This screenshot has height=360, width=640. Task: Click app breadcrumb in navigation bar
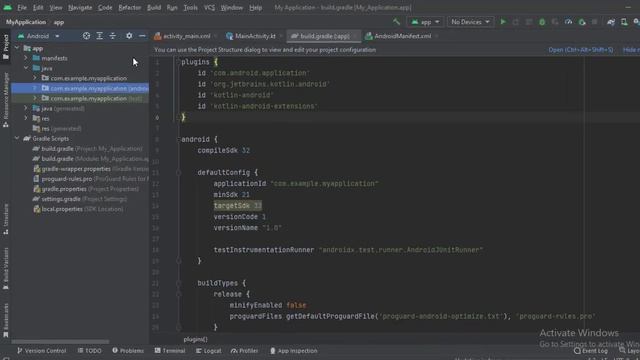(x=59, y=22)
